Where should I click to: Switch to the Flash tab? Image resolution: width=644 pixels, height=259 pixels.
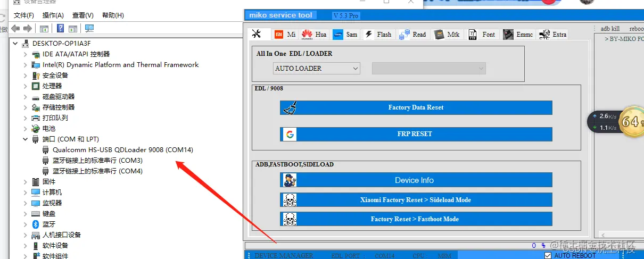click(x=377, y=35)
